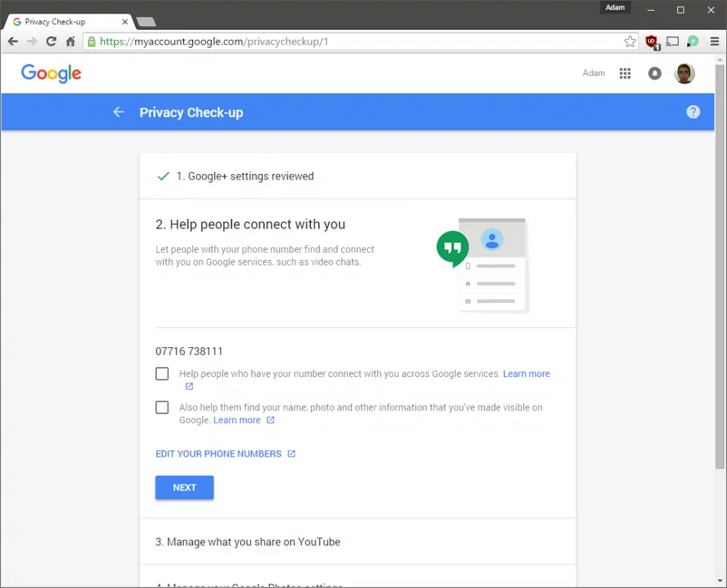Open a new tab button
This screenshot has height=588, width=727.
(x=146, y=22)
